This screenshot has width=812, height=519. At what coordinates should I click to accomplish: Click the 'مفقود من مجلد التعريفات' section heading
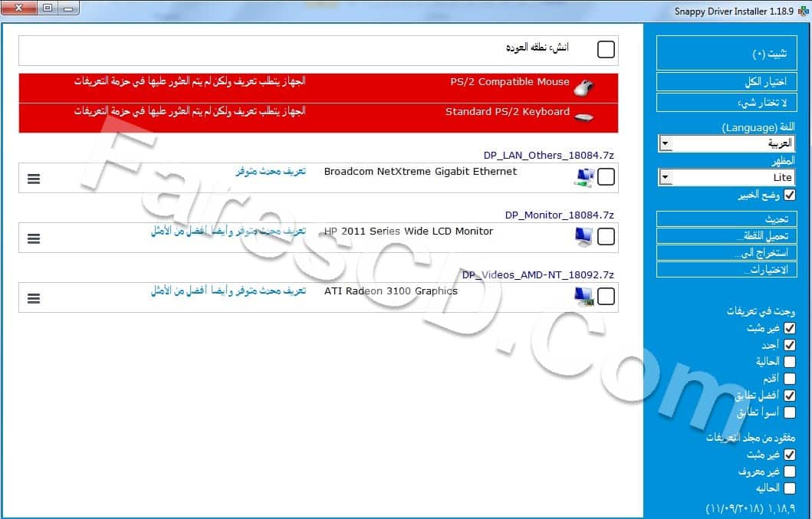click(751, 437)
